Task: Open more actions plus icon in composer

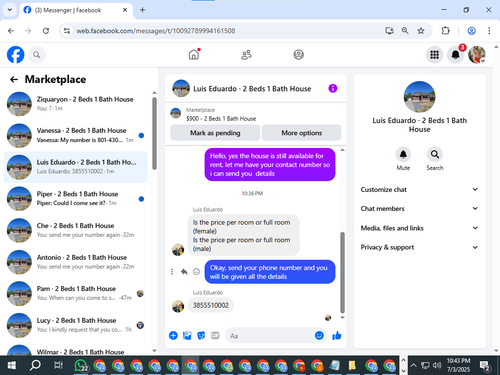Action: click(173, 335)
